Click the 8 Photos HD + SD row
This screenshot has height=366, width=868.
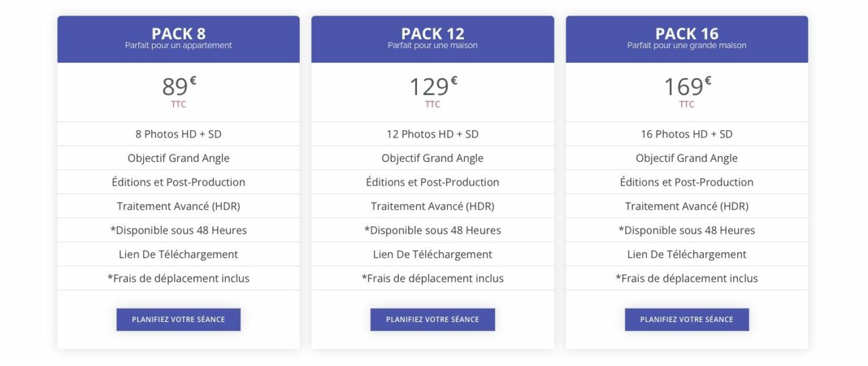point(178,134)
